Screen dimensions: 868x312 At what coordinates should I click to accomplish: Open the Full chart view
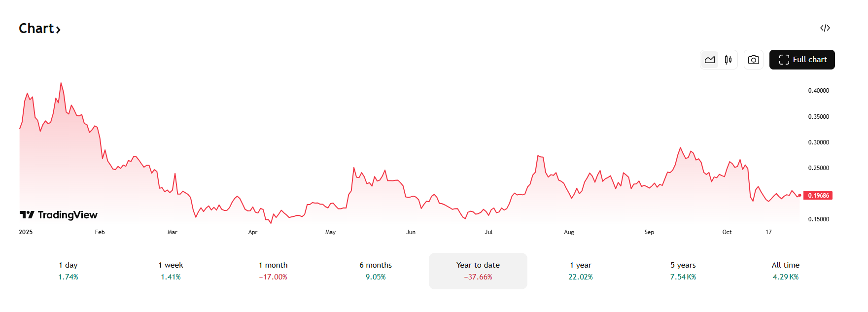pyautogui.click(x=802, y=59)
